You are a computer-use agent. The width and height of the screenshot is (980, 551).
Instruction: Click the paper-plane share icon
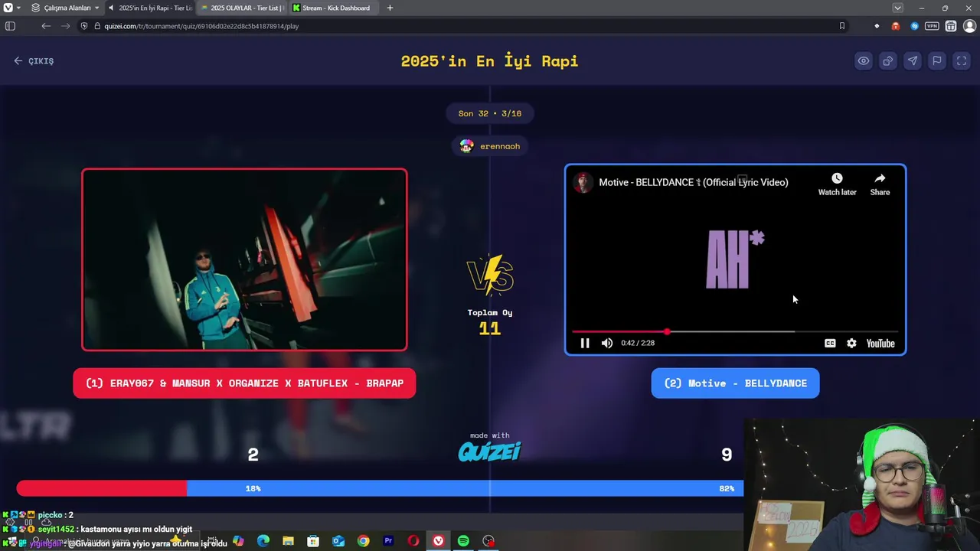click(x=912, y=61)
